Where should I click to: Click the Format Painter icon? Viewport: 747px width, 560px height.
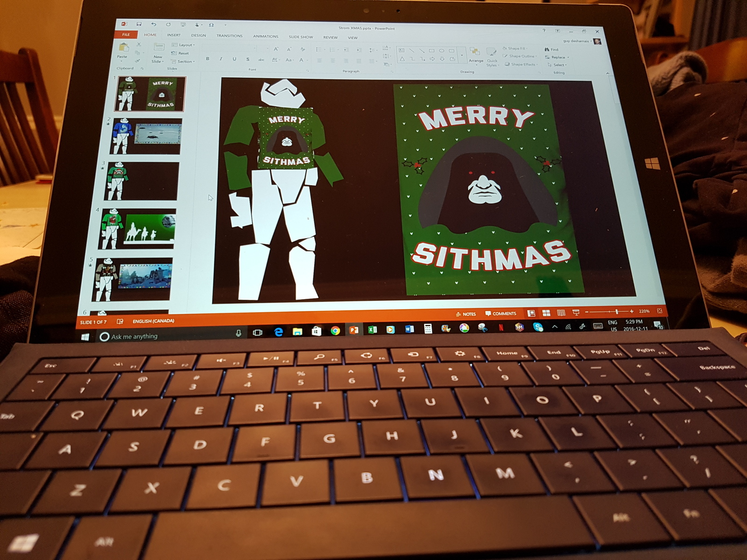click(x=137, y=61)
